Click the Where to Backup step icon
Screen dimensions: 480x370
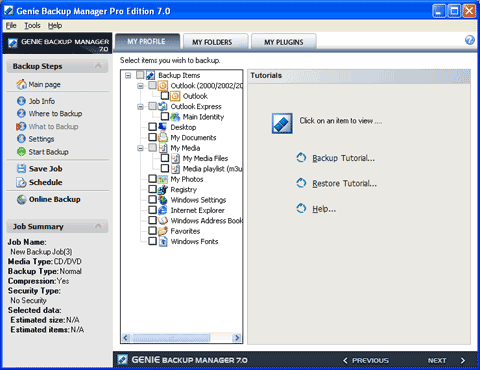21,113
